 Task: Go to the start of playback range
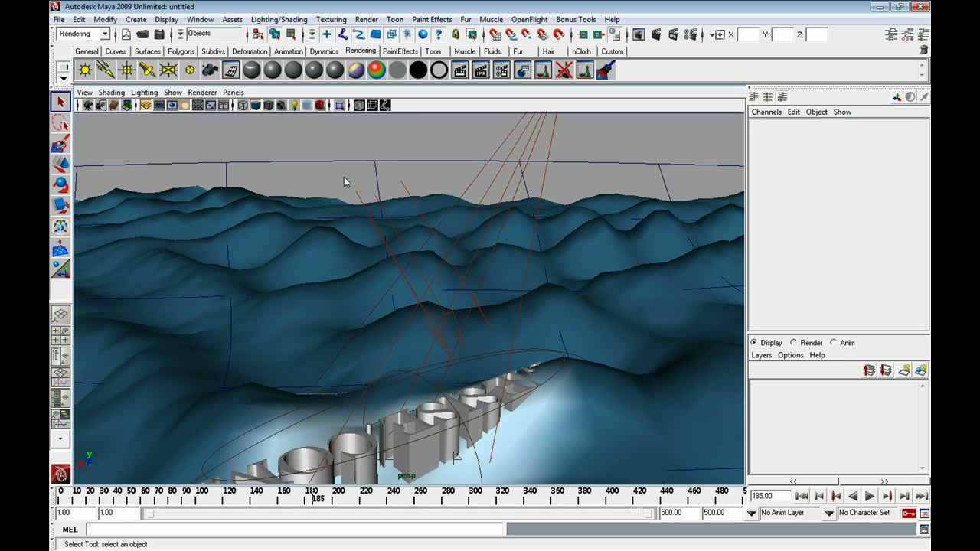click(802, 496)
